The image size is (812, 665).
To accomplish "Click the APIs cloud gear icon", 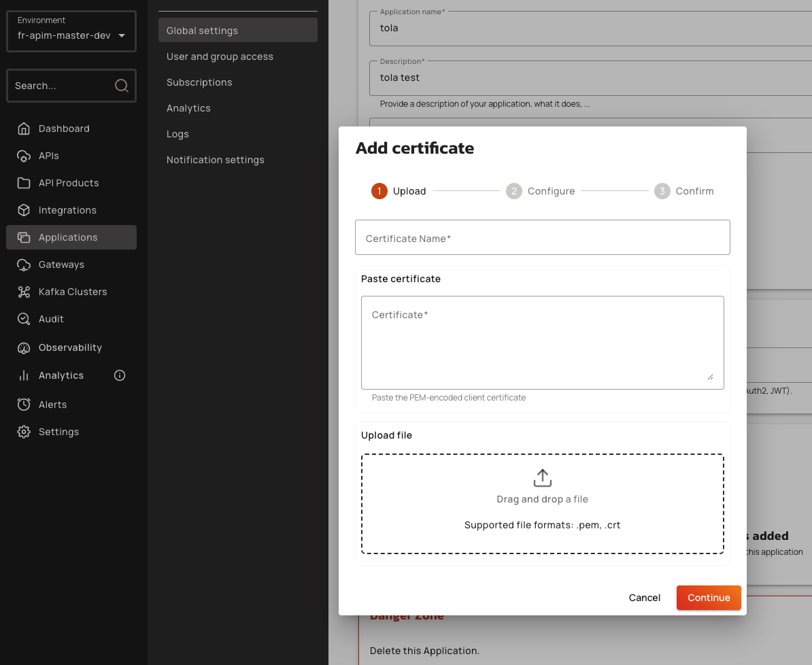I will [x=24, y=156].
